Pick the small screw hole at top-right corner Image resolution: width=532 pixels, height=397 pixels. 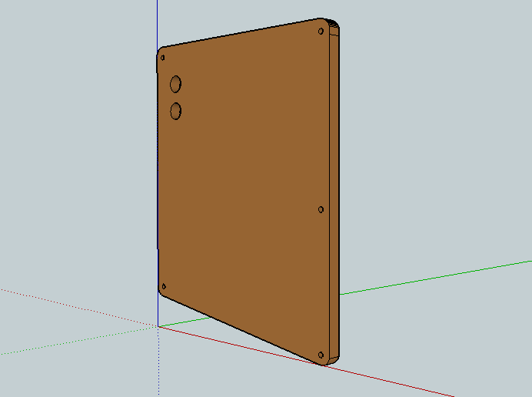[321, 32]
